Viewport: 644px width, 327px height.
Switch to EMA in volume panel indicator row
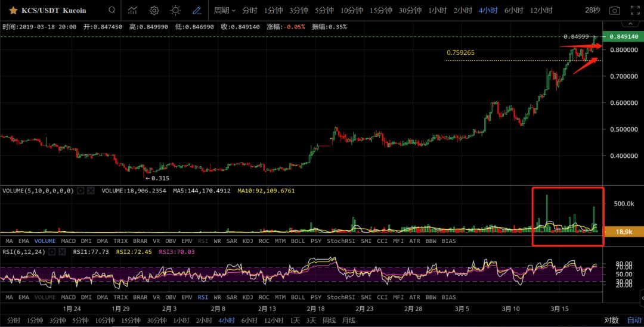24,241
